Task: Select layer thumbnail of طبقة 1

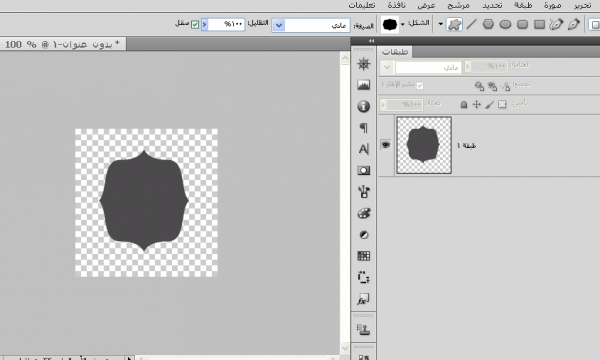Action: click(x=424, y=145)
